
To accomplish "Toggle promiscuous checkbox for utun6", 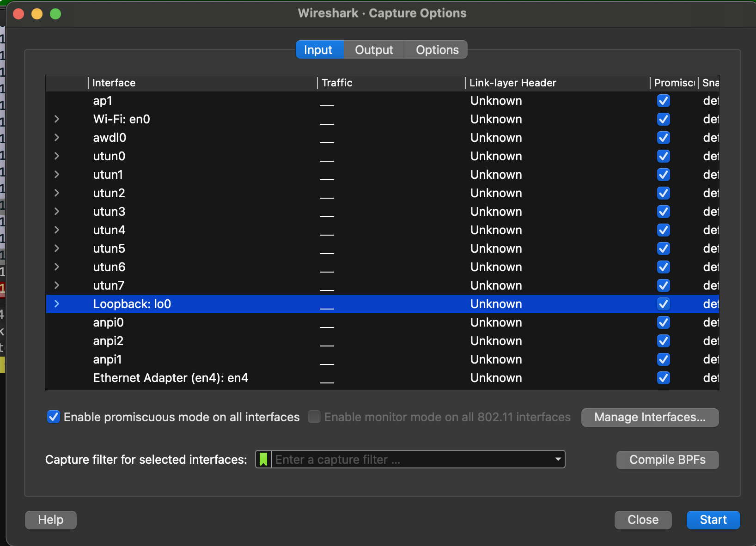I will [664, 267].
